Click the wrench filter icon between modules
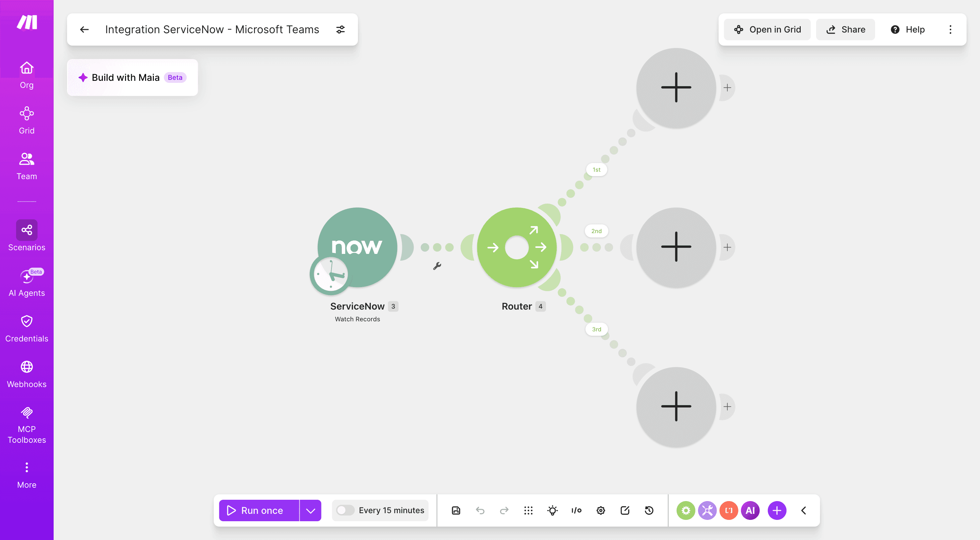980x540 pixels. click(437, 266)
